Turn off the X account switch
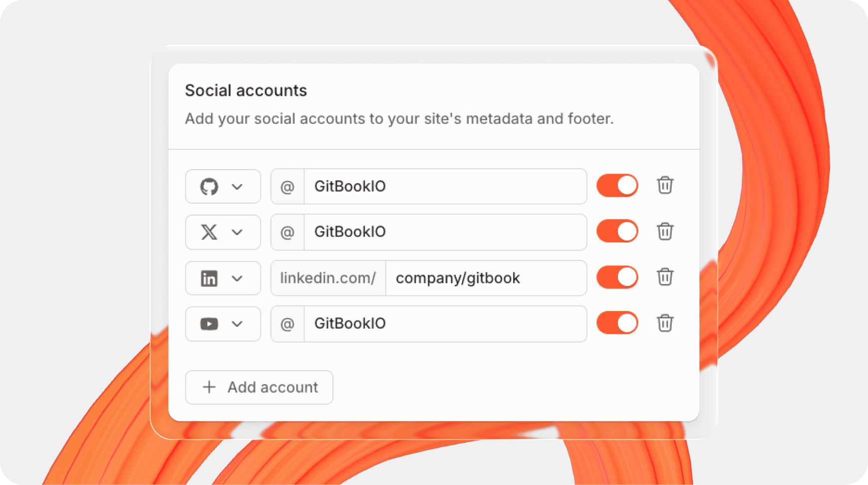Screen dimensions: 868x485 click(617, 231)
